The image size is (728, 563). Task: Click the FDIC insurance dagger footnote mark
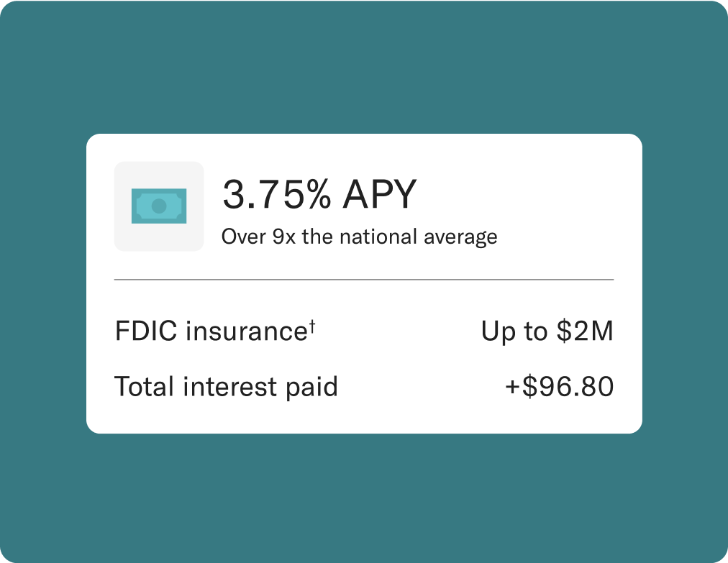pos(312,326)
